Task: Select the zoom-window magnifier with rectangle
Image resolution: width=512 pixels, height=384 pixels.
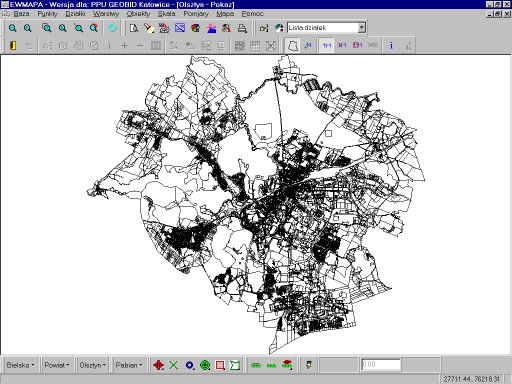Action: coord(47,28)
